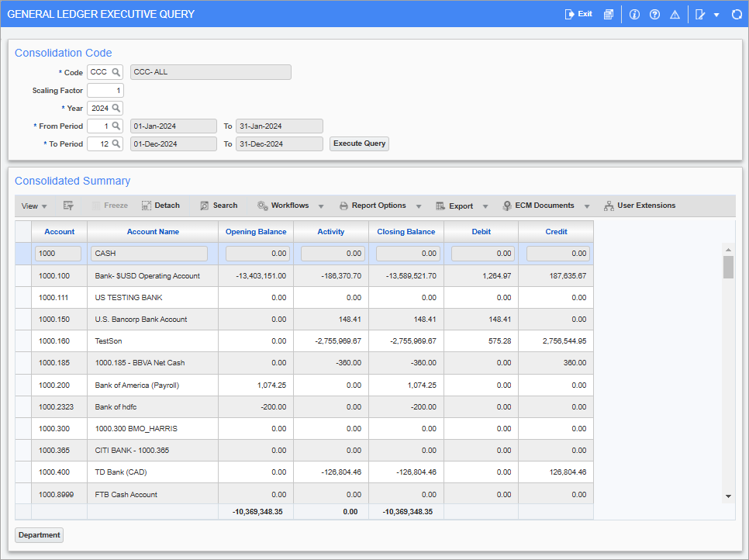
Task: Click the Information icon in the title bar
Action: (x=634, y=13)
